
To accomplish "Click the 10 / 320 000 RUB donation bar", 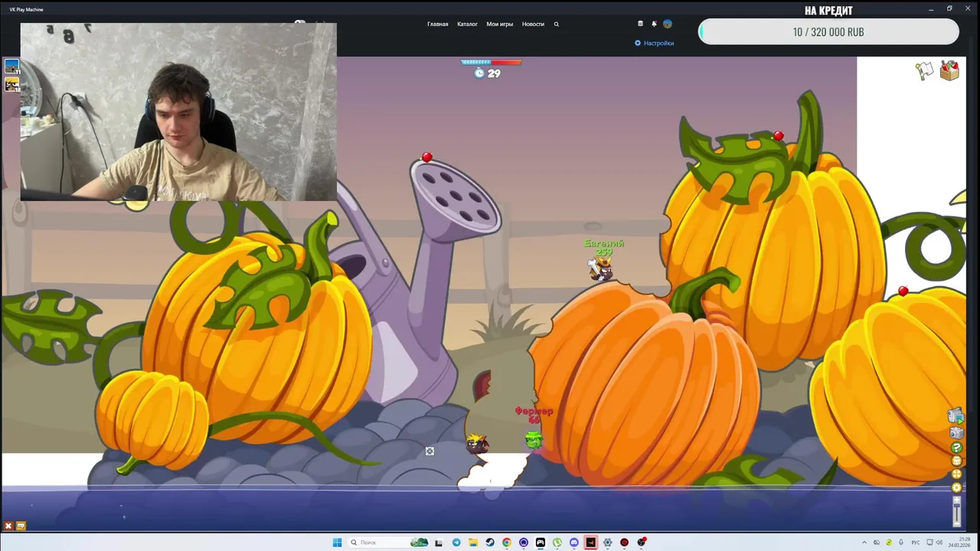I will click(828, 32).
